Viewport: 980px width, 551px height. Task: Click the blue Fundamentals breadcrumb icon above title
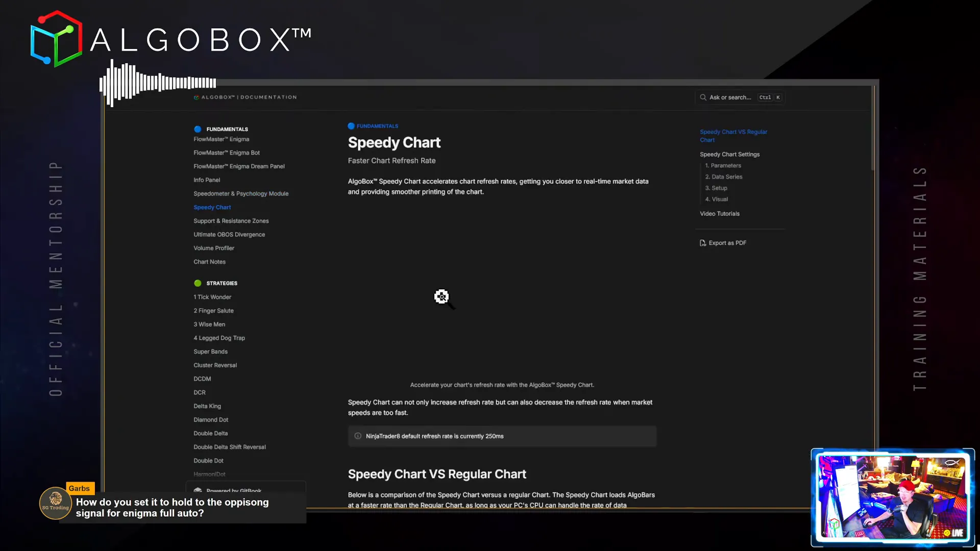click(351, 126)
